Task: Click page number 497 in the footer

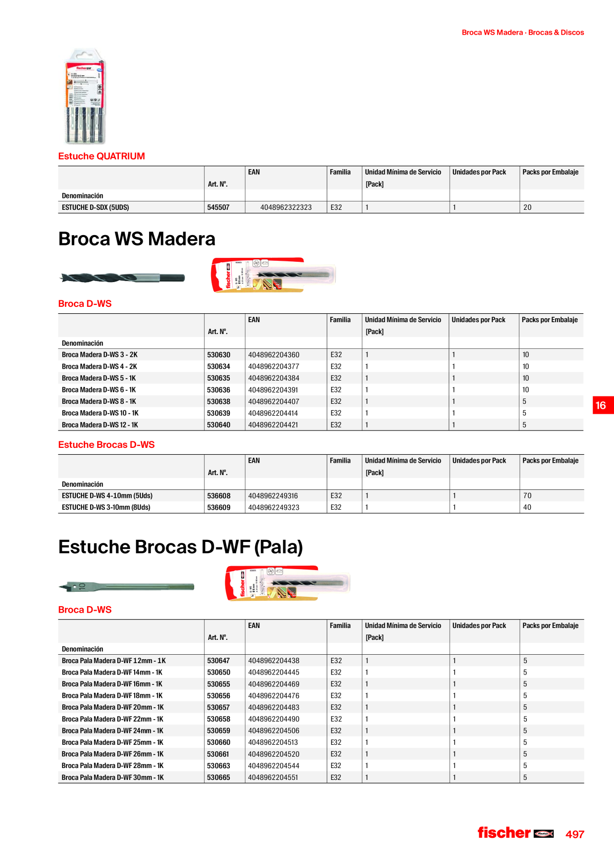Action: point(575,834)
